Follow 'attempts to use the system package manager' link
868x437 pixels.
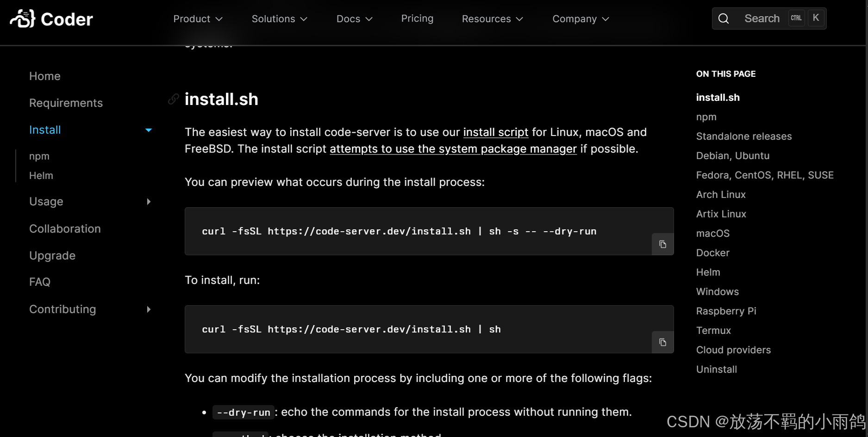tap(453, 149)
